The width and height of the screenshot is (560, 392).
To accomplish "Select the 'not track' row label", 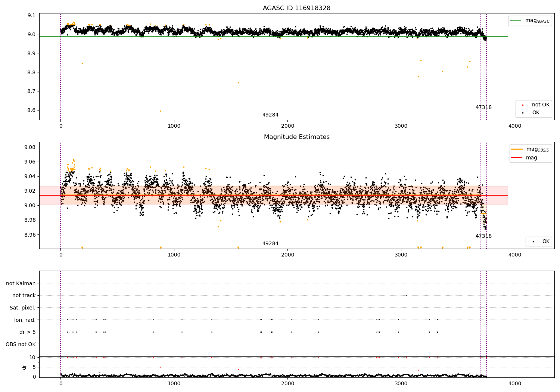I will 24,296.
